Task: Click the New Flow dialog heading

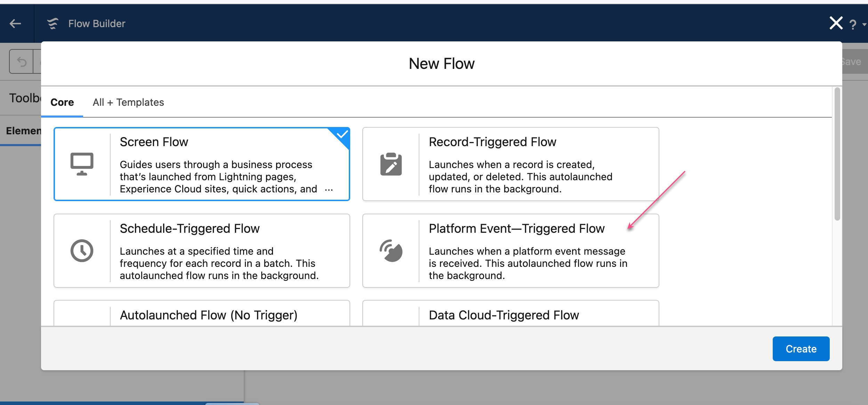Action: click(442, 64)
